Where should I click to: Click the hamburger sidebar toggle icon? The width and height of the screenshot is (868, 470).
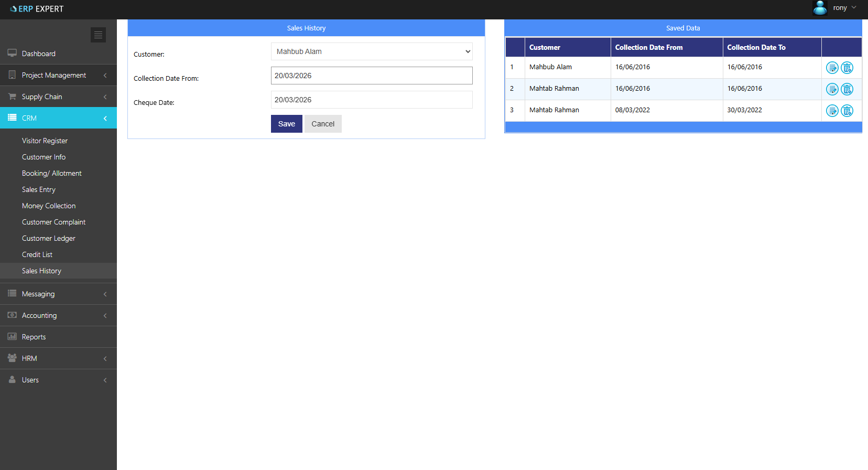coord(98,35)
